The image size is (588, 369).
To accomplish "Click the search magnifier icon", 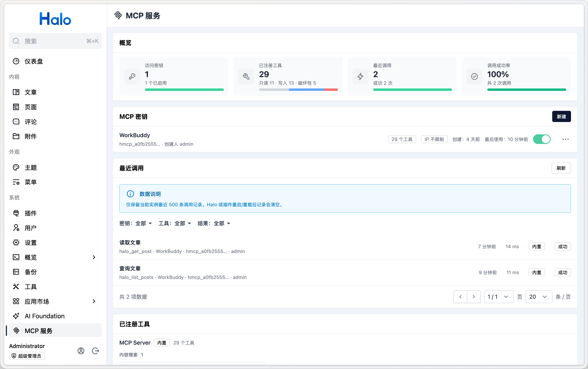I will pyautogui.click(x=16, y=41).
